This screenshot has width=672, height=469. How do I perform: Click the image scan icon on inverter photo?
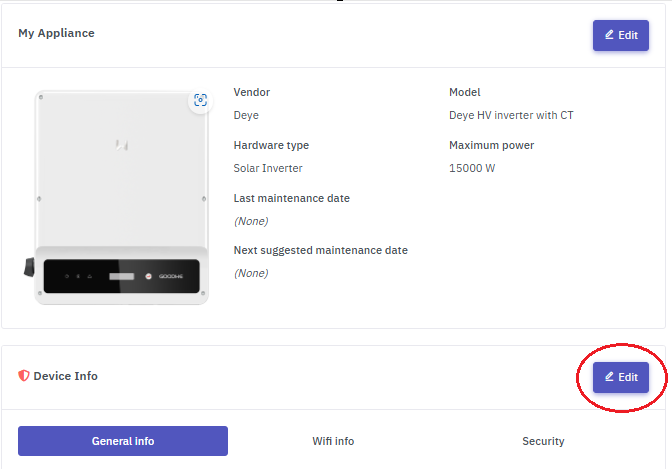click(200, 100)
